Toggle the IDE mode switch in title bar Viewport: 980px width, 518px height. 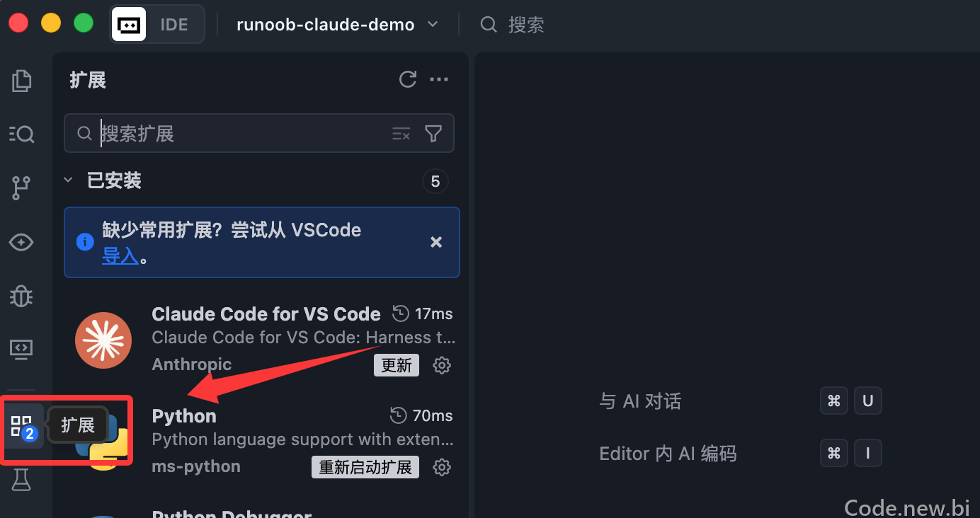point(158,25)
